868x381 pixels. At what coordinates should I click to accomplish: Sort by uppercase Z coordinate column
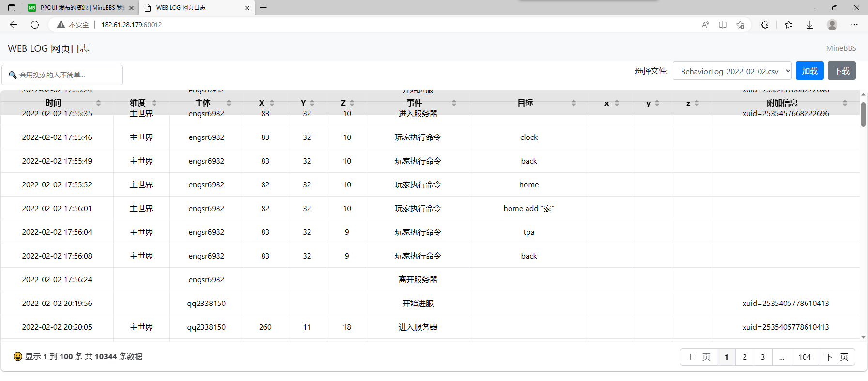point(352,103)
